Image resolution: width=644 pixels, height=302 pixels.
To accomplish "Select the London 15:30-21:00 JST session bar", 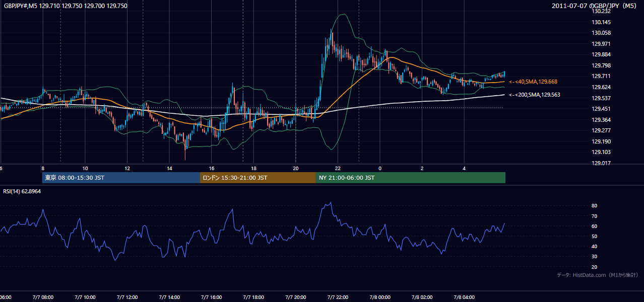I will tap(258, 178).
